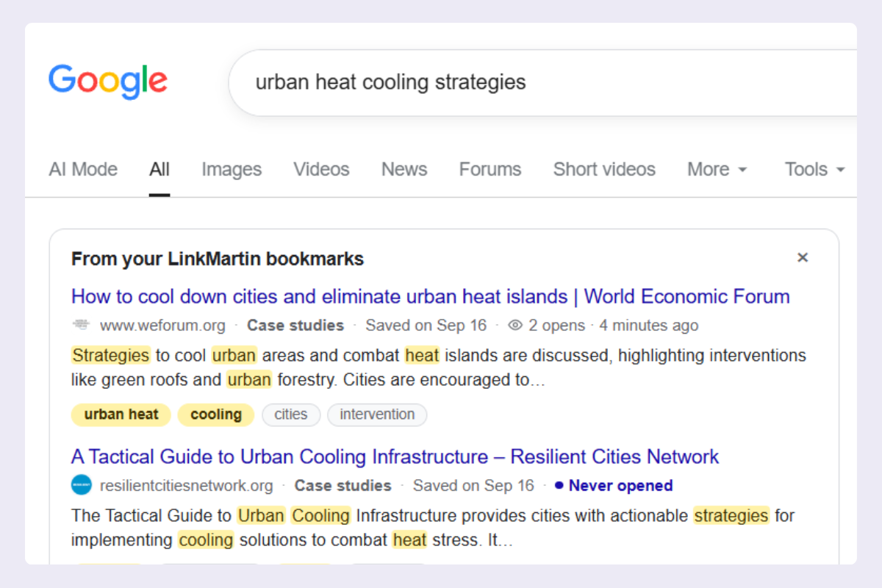Click the intervention tag
Screen dimensions: 882x588
tap(377, 415)
